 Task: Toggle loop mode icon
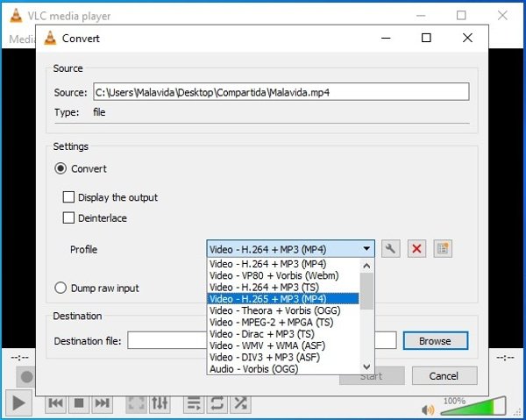click(x=217, y=402)
